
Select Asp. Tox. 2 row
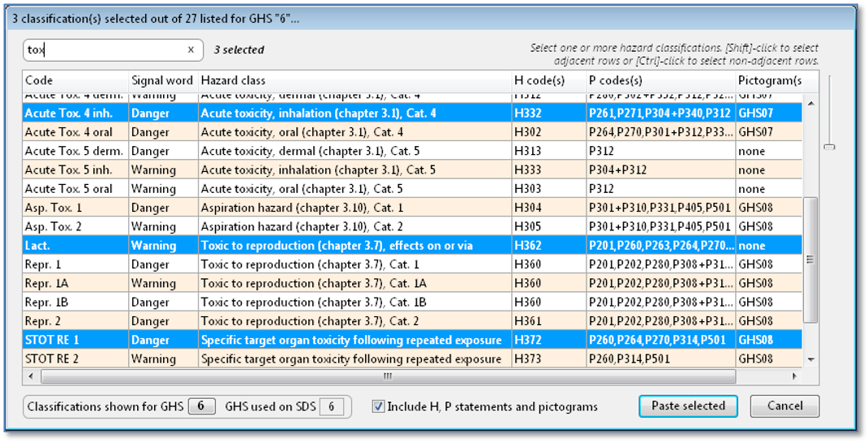[412, 227]
